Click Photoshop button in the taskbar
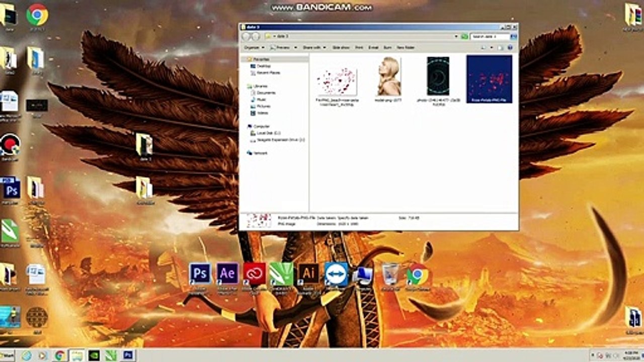Screen dimensions: 644x362 coord(128,355)
